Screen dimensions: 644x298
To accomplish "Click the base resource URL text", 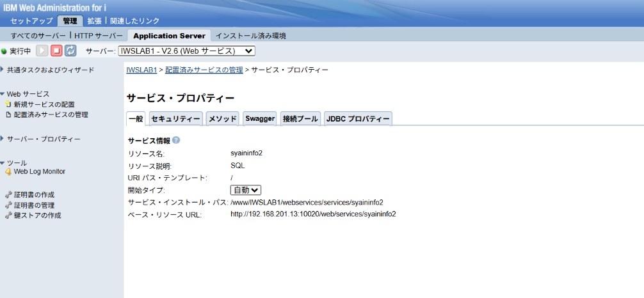I will (313, 214).
